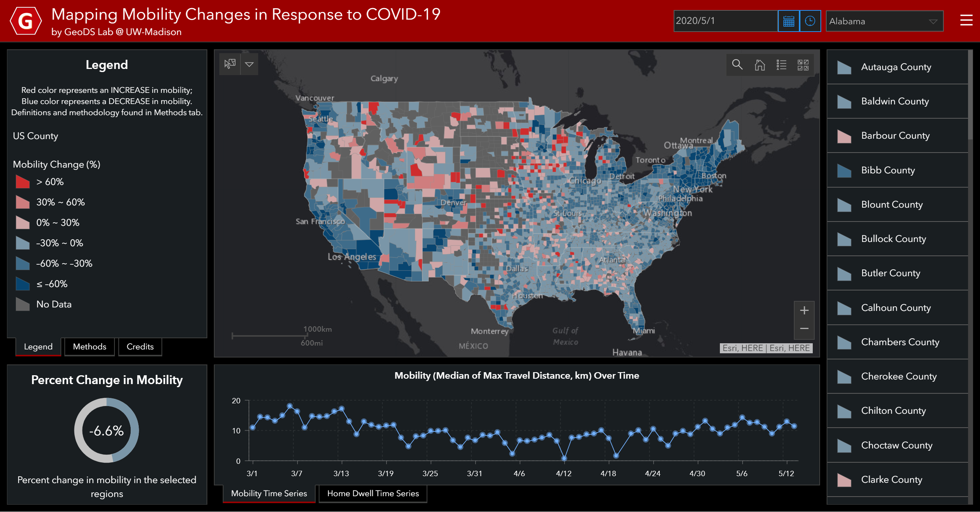The height and width of the screenshot is (512, 980).
Task: Select the Mobility Time Series tab
Action: click(269, 494)
